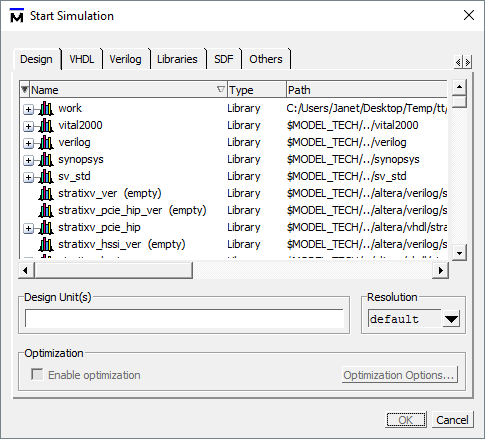This screenshot has width=485, height=439.
Task: Click the vertical scrollbar thumb
Action: [459, 101]
